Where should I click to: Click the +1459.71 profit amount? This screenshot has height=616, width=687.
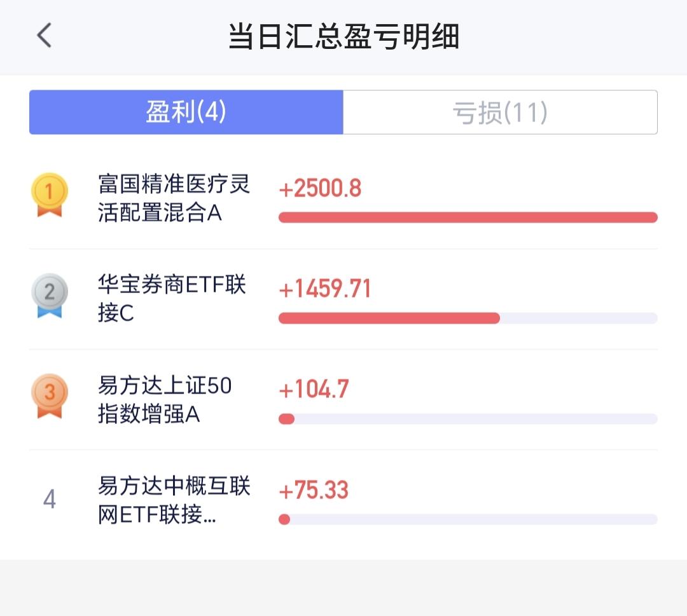(x=324, y=289)
